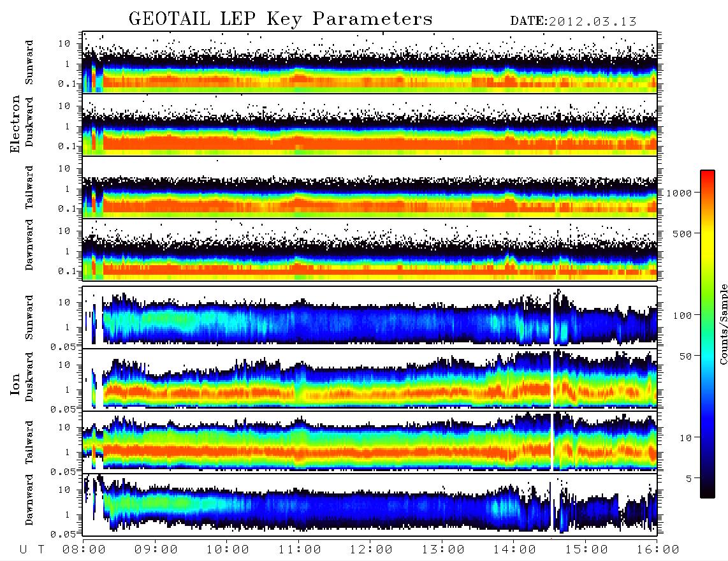Click the rainbow Counts/Sample color bar
Viewport: 728px width, 561px height.
coord(708,334)
